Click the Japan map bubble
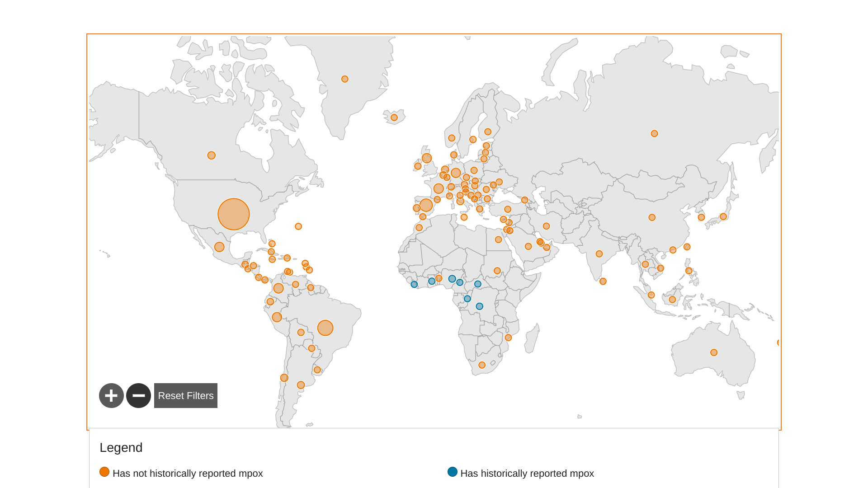 point(723,216)
